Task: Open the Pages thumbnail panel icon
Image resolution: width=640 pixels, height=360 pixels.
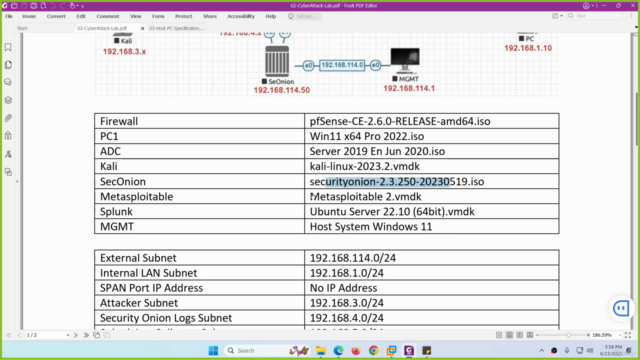Action: (x=8, y=65)
